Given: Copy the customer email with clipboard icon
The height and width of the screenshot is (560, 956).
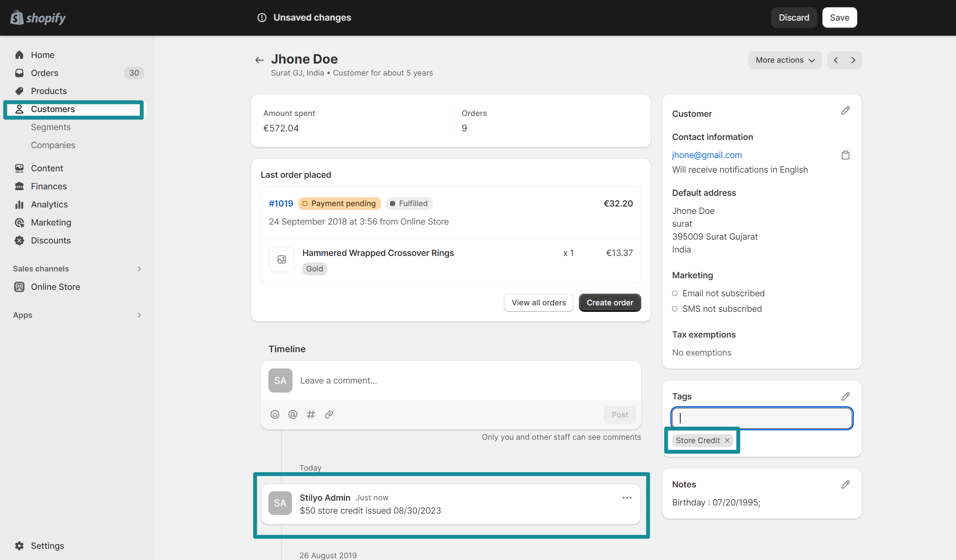Looking at the screenshot, I should 846,155.
